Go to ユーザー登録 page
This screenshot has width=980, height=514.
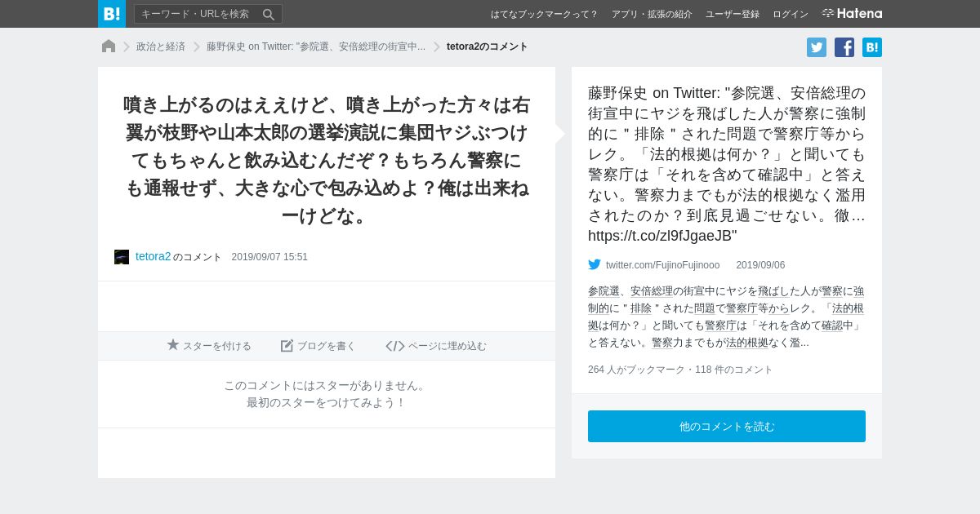pos(733,14)
